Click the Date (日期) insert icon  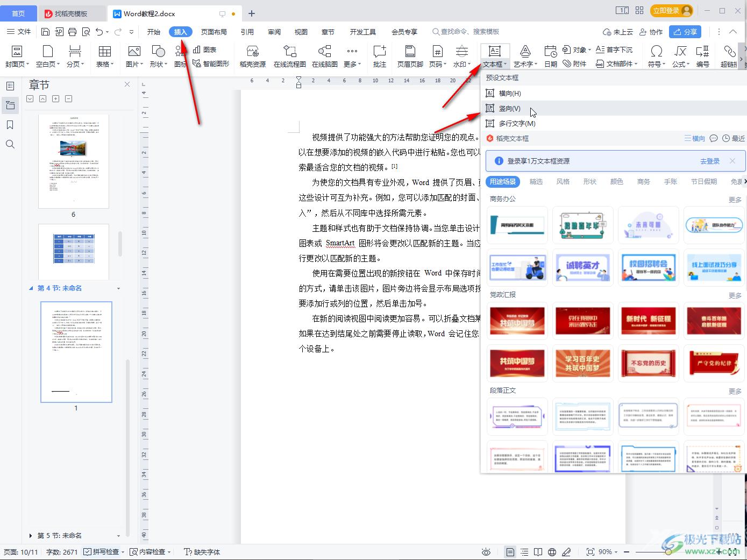point(551,56)
